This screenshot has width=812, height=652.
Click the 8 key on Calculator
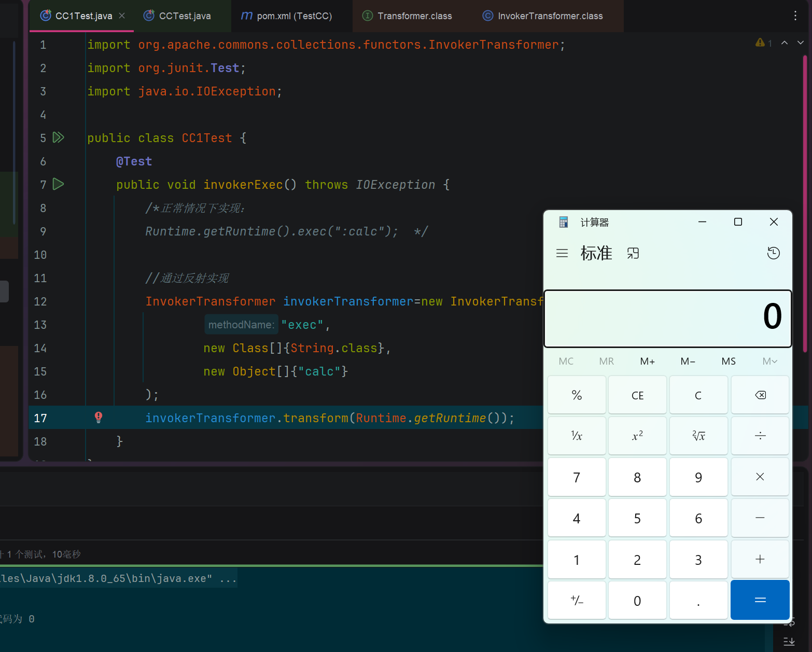pos(637,477)
